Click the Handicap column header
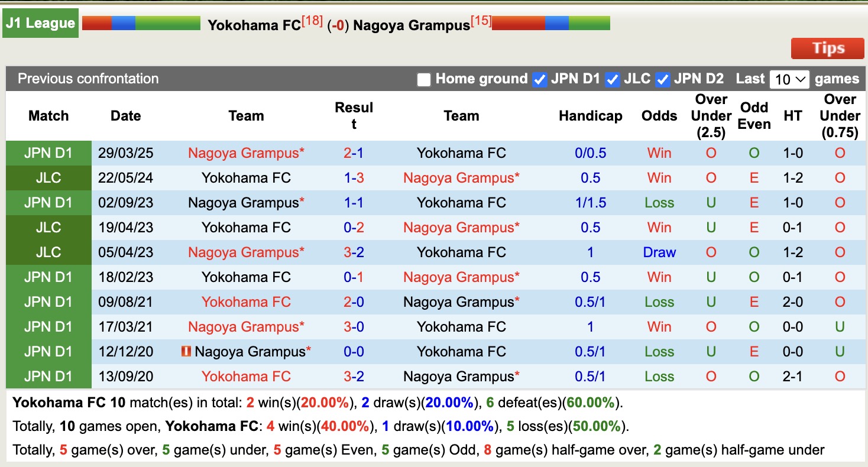 click(590, 116)
